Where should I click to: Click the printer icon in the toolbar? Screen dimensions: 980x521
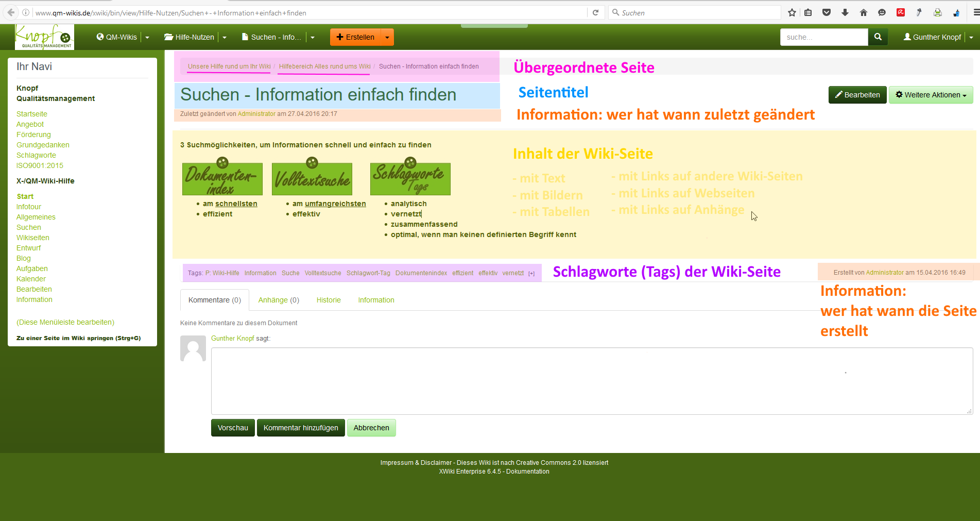tap(938, 13)
